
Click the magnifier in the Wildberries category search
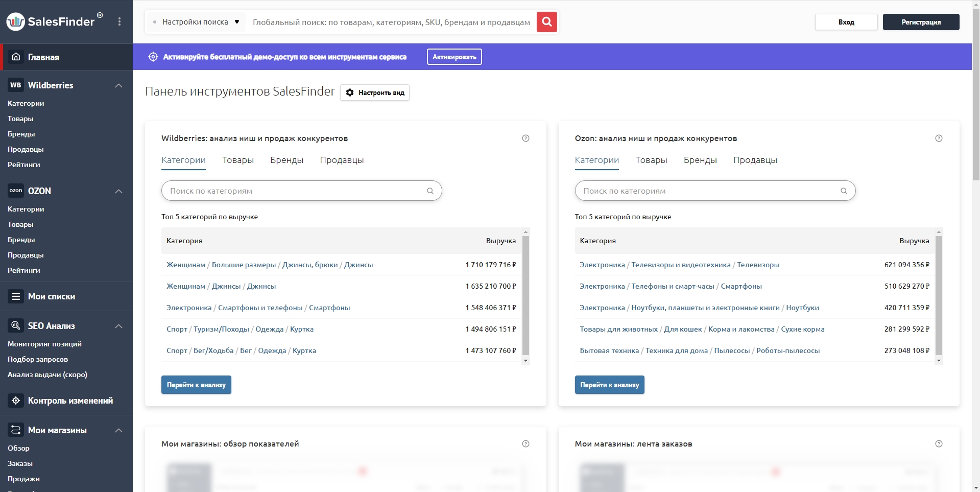click(x=430, y=191)
